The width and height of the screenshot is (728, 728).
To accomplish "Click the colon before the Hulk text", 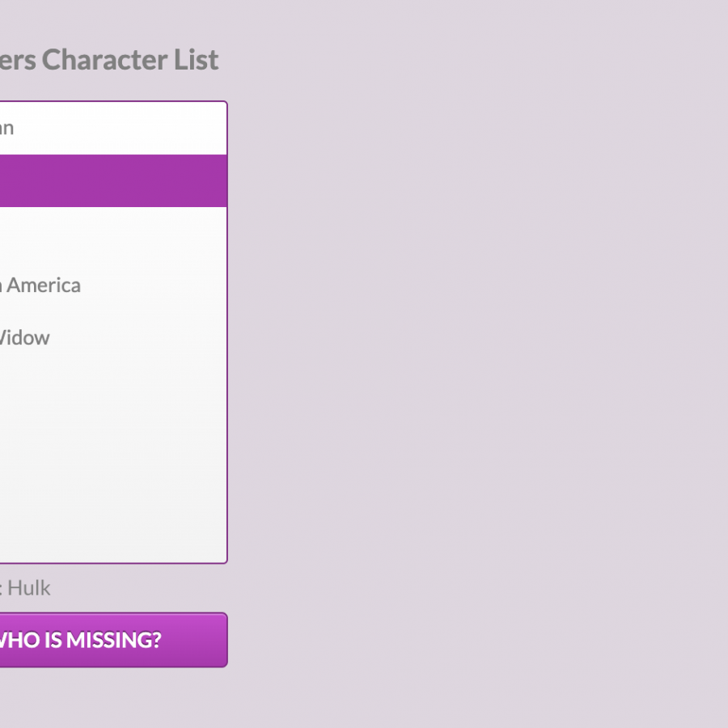I will click(x=2, y=590).
